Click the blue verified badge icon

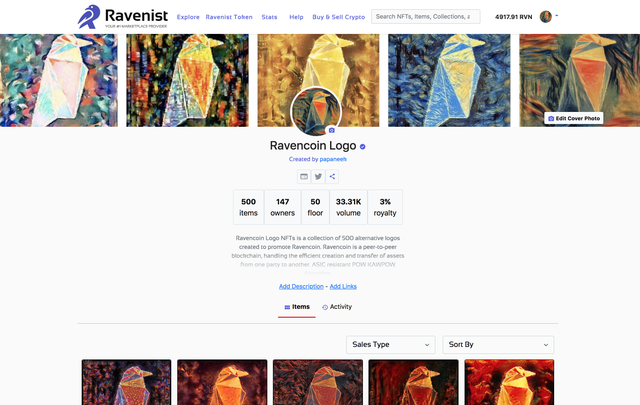362,147
